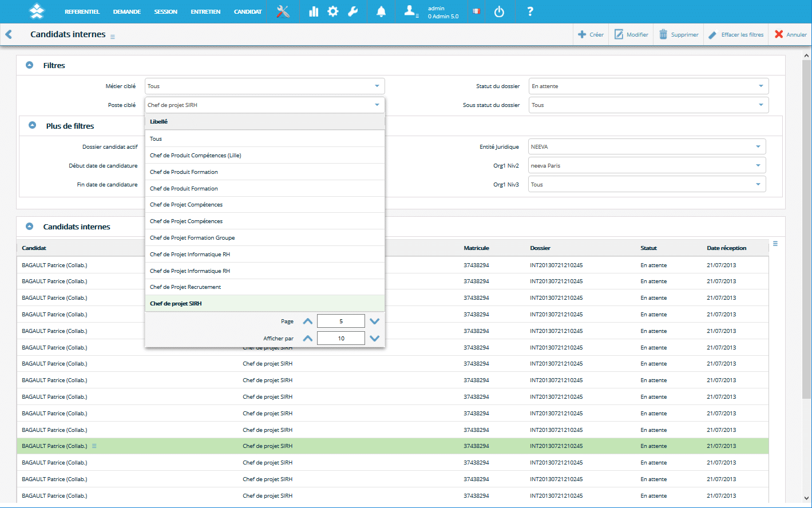
Task: Click Effacer les filtres
Action: tap(736, 34)
